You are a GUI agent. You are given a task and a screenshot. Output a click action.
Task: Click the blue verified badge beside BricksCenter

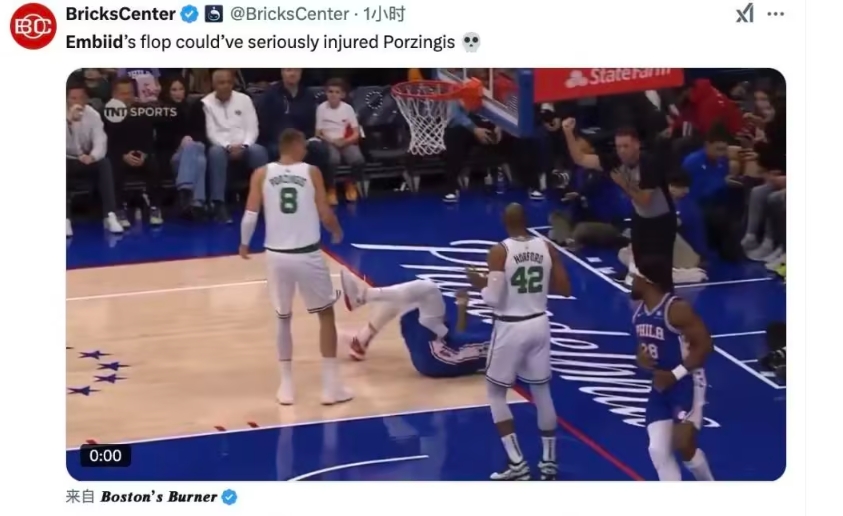point(189,14)
